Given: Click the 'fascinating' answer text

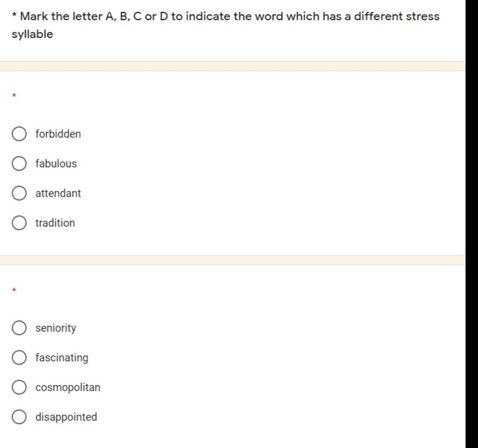Looking at the screenshot, I should click(62, 358).
